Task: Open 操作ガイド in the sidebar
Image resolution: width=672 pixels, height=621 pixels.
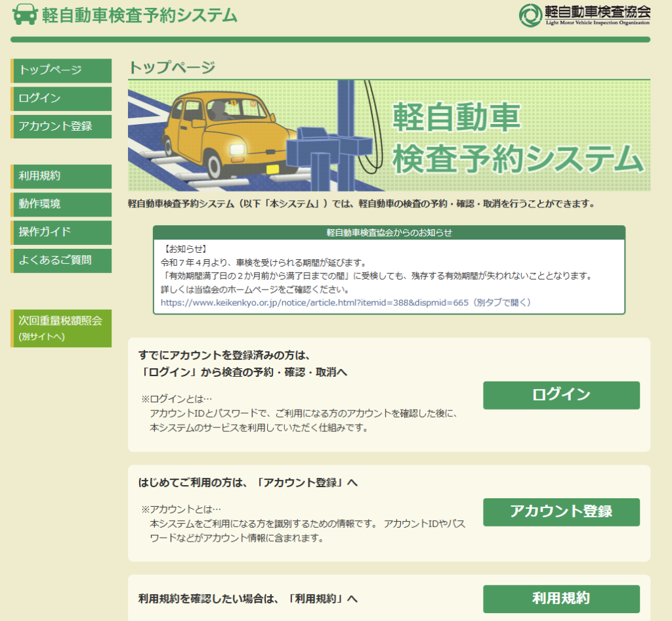Action: 62,232
